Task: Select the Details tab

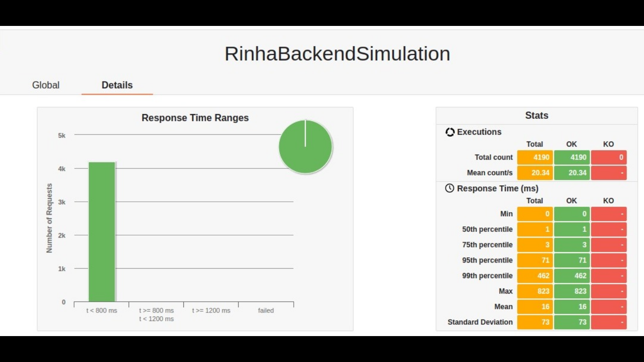Action: click(x=117, y=85)
